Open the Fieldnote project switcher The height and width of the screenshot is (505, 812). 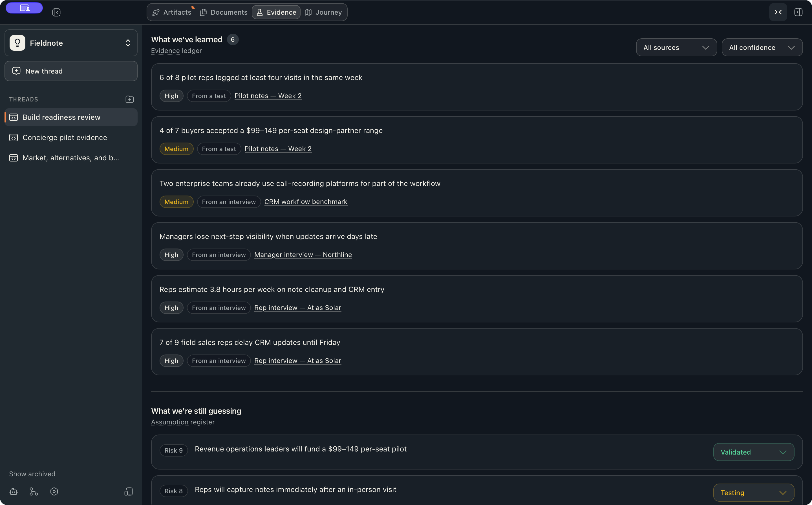click(x=71, y=43)
